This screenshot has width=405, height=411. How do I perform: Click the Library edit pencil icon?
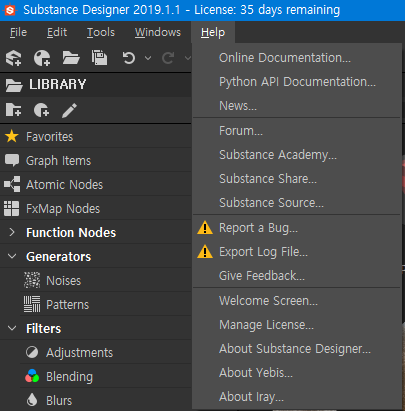69,110
